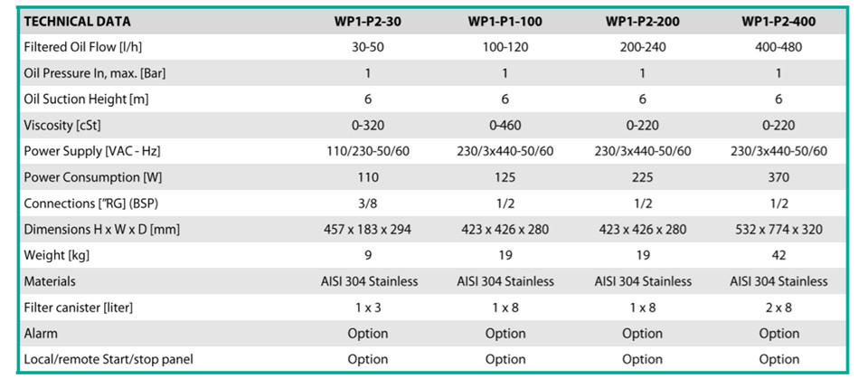
Task: Click the Filtered Oil Flow row label
Action: [83, 48]
